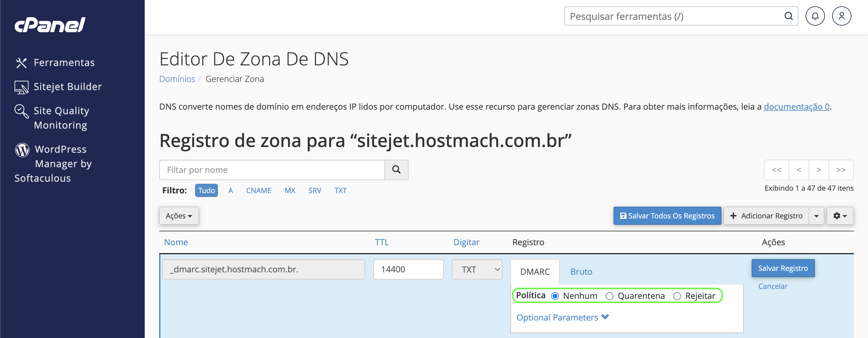Expand Optional Parameters section
Screen dimensions: 868x338
562,317
